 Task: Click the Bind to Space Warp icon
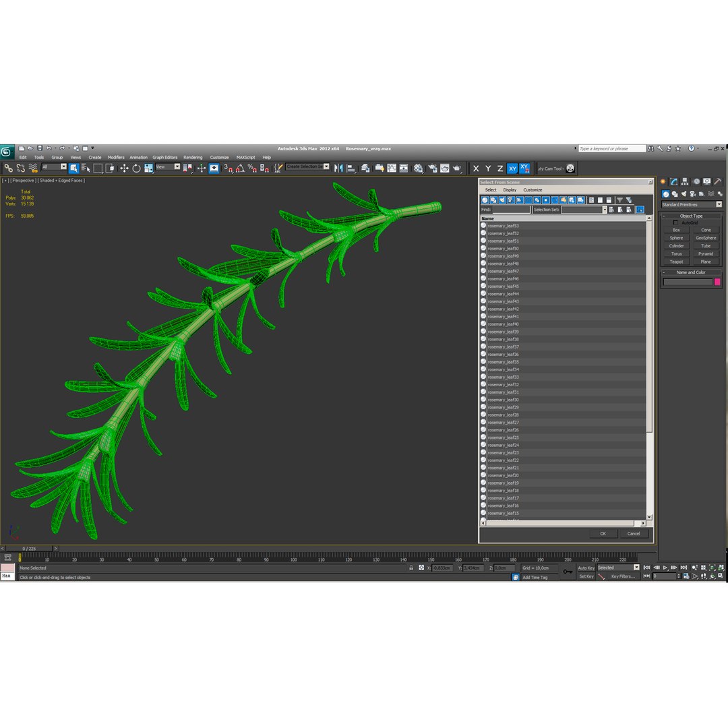33,168
